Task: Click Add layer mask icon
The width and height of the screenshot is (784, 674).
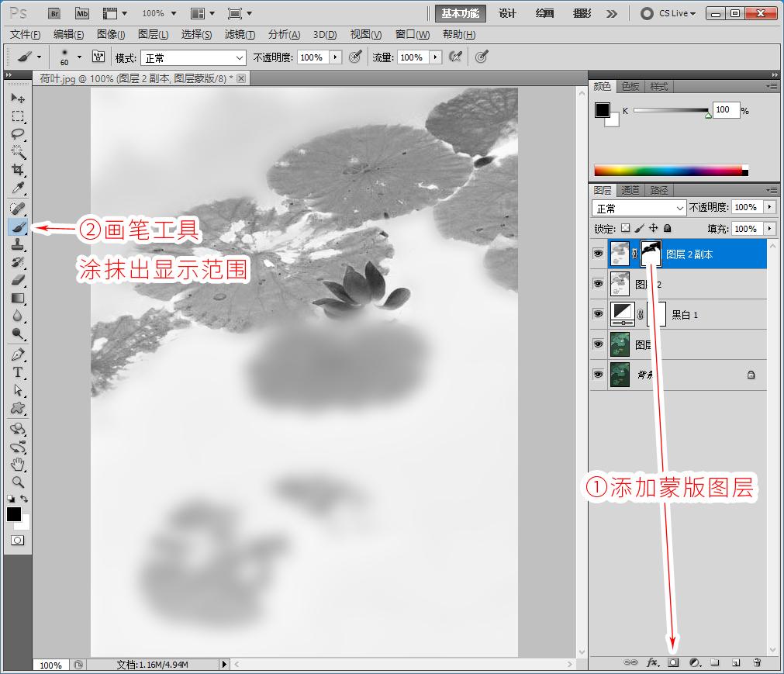Action: 673,662
